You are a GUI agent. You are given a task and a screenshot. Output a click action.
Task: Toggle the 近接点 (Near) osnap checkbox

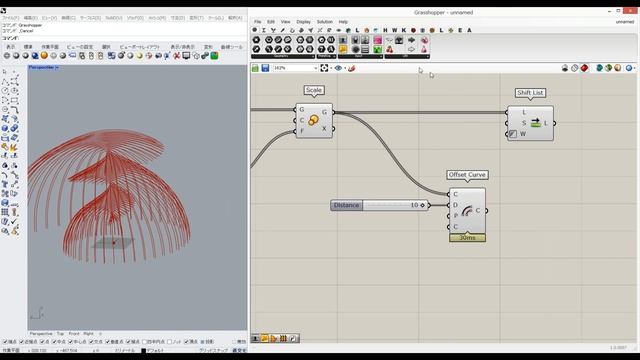click(22, 342)
